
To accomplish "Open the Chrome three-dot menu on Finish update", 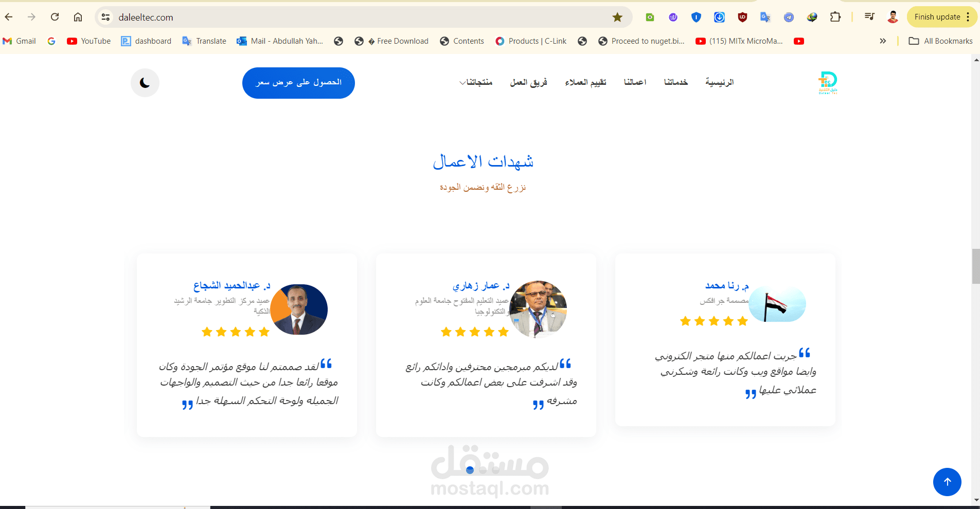I will click(968, 17).
